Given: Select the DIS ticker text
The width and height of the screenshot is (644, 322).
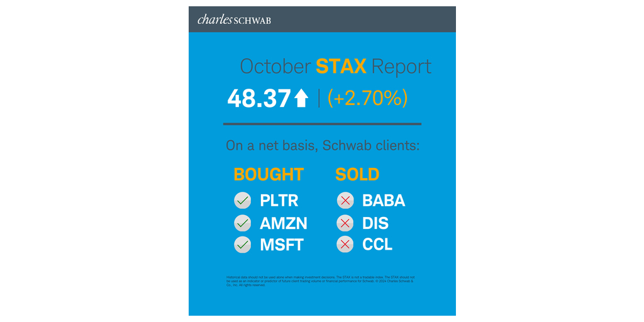Looking at the screenshot, I should pos(375,223).
